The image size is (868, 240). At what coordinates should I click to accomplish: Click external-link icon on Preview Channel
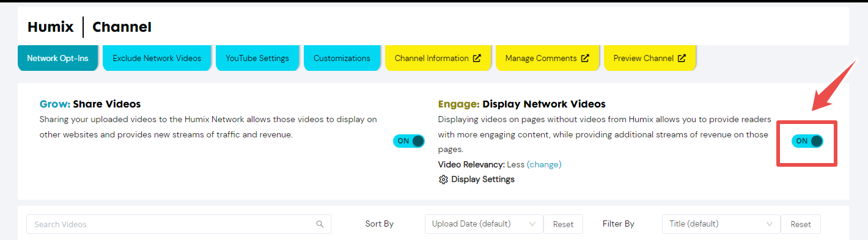click(682, 58)
